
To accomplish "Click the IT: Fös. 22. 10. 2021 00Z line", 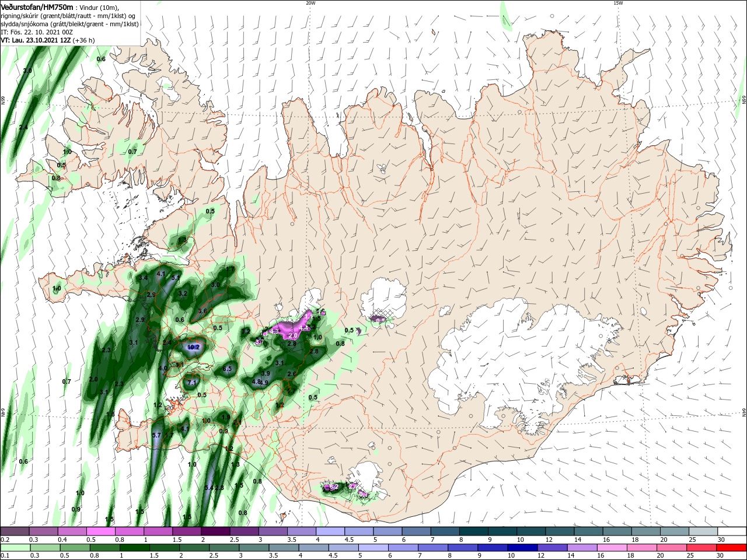I will coord(36,32).
